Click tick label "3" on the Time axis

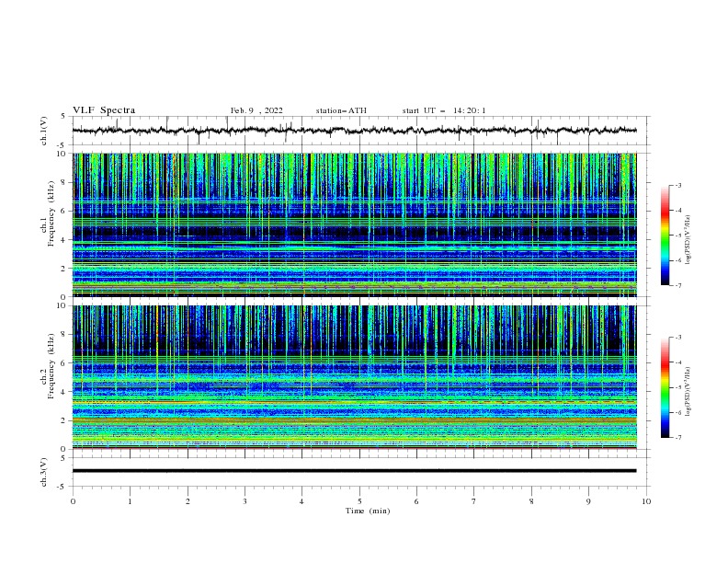coord(245,501)
